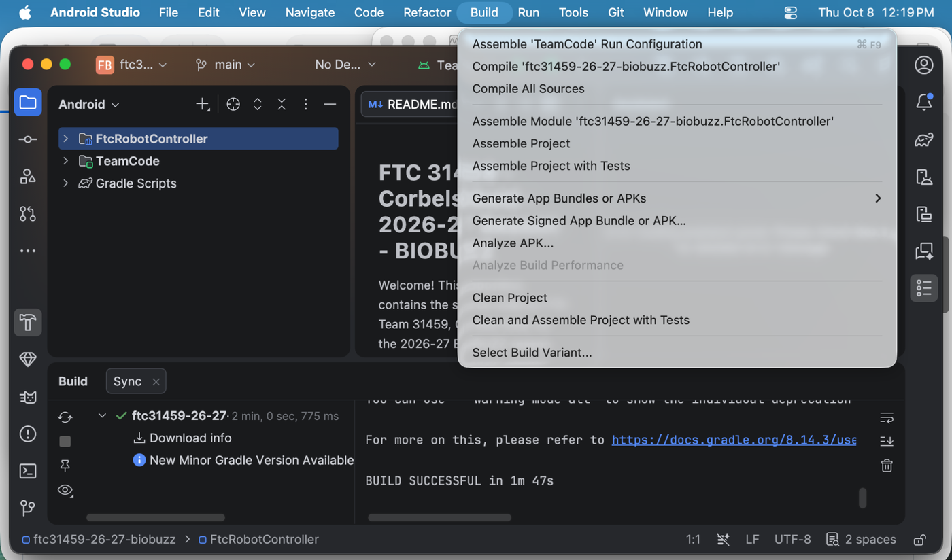Open macOS Control Center toggles icon
Screen dimensions: 952x560
coord(790,12)
